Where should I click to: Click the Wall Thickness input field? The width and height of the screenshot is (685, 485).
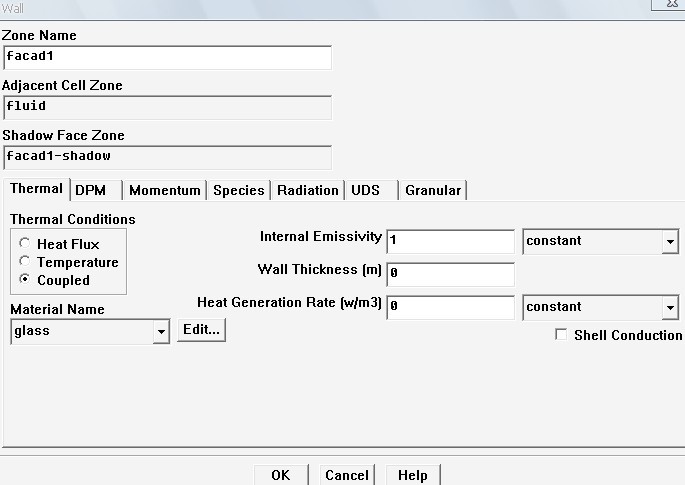450,274
